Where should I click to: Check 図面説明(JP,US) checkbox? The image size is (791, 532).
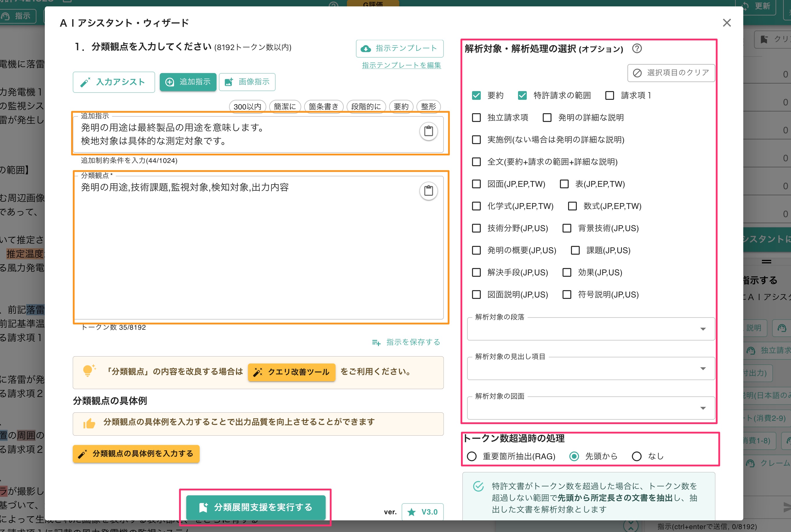tap(476, 294)
